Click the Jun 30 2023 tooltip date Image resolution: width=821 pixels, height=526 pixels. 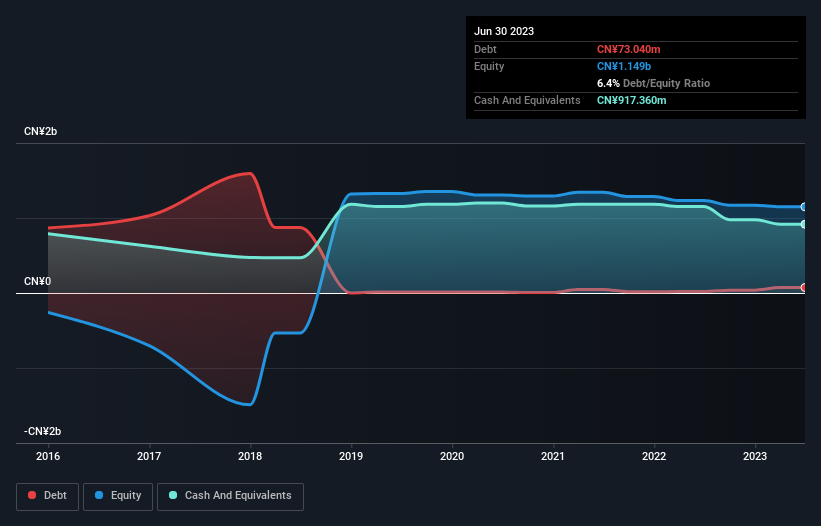tap(504, 31)
